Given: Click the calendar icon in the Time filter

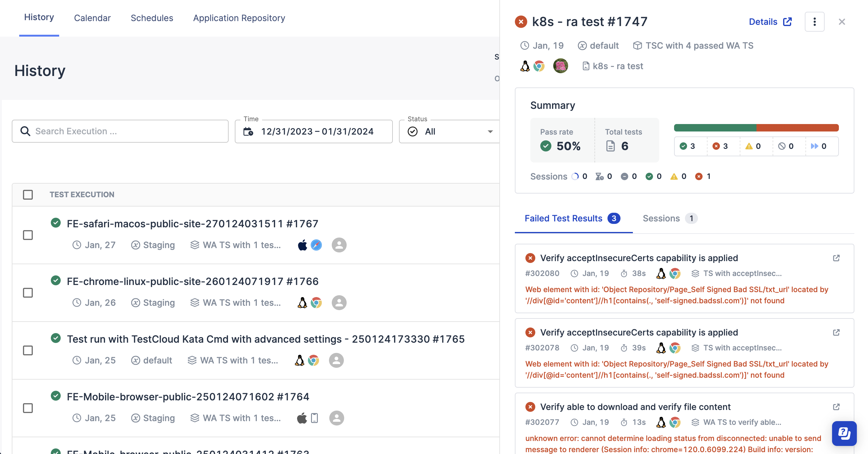Looking at the screenshot, I should 248,132.
